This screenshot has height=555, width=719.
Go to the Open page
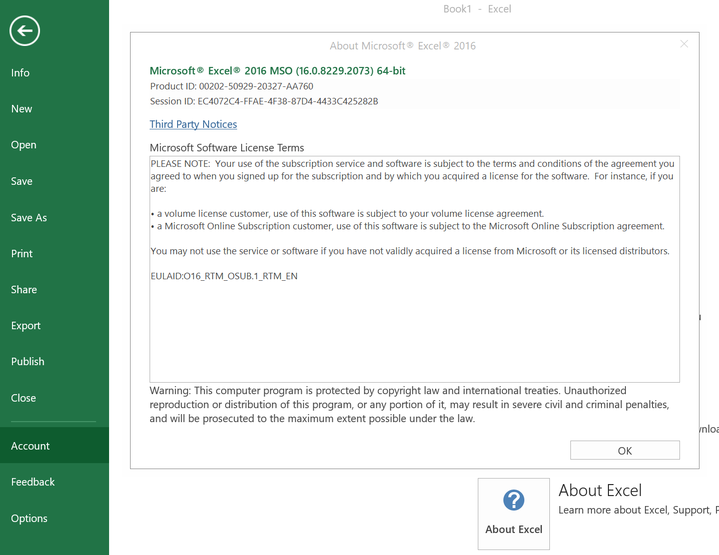pos(23,145)
